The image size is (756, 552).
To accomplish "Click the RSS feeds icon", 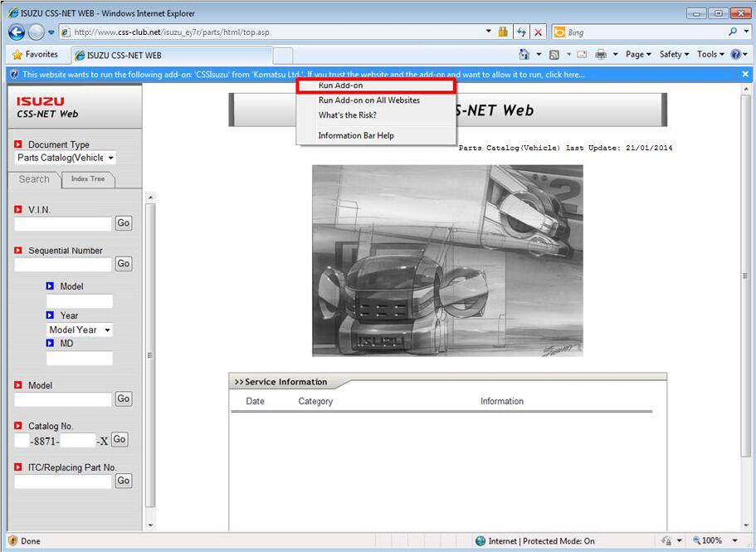I will click(554, 55).
